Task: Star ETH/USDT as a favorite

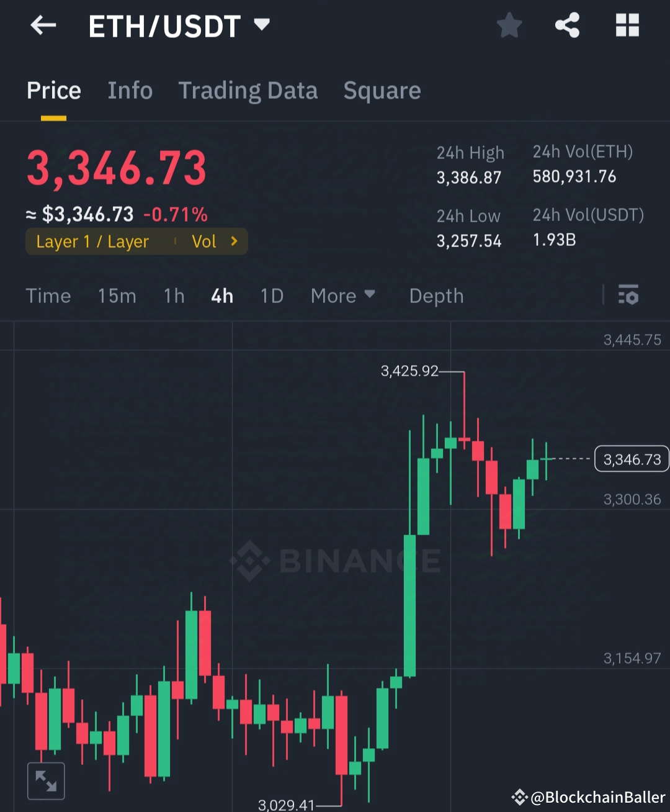Action: pyautogui.click(x=509, y=25)
